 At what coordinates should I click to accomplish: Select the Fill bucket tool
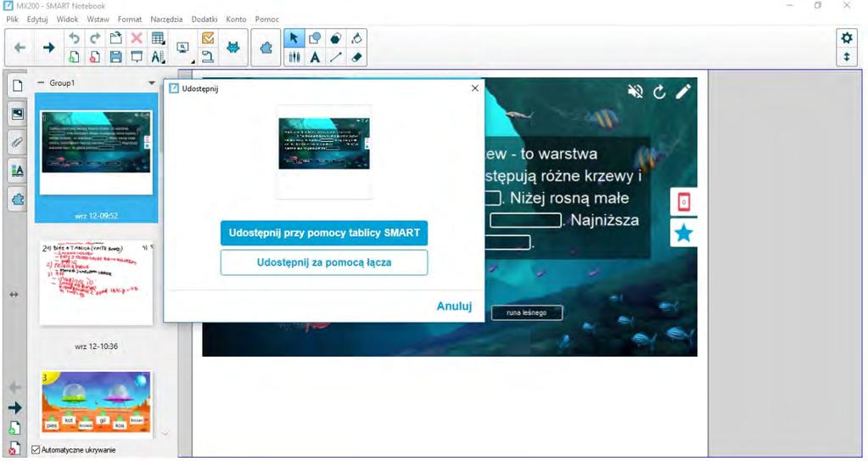(x=356, y=38)
